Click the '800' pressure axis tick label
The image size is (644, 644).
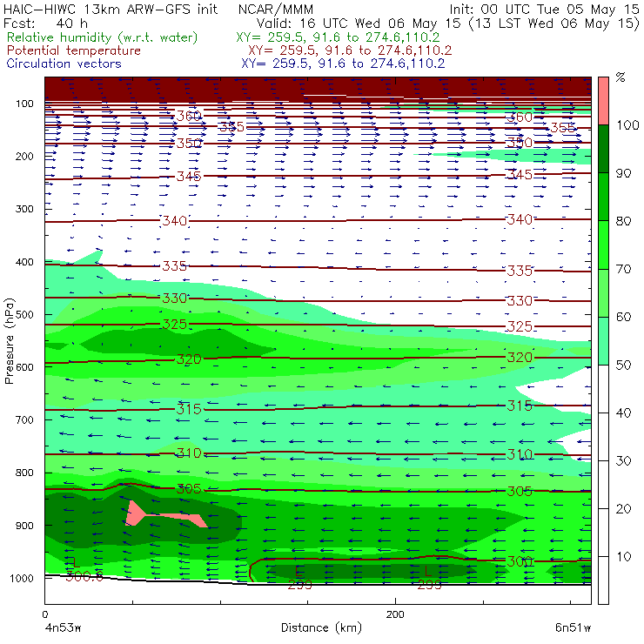point(24,473)
